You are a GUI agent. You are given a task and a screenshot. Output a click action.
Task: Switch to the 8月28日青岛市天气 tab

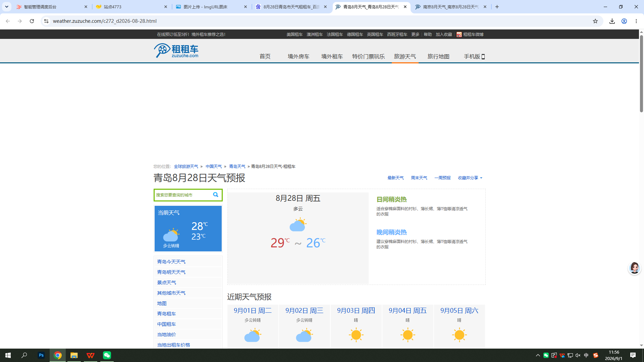click(291, 7)
